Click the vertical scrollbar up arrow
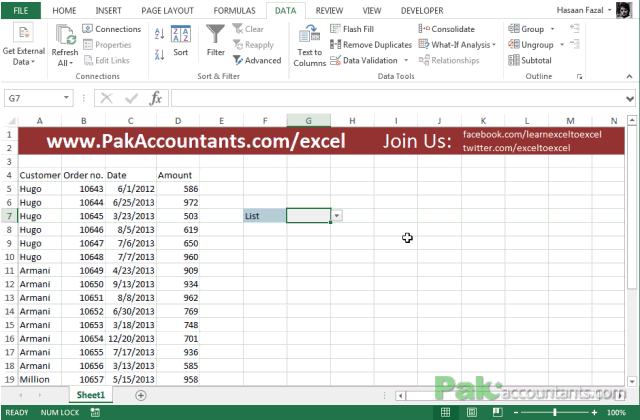 pyautogui.click(x=632, y=120)
